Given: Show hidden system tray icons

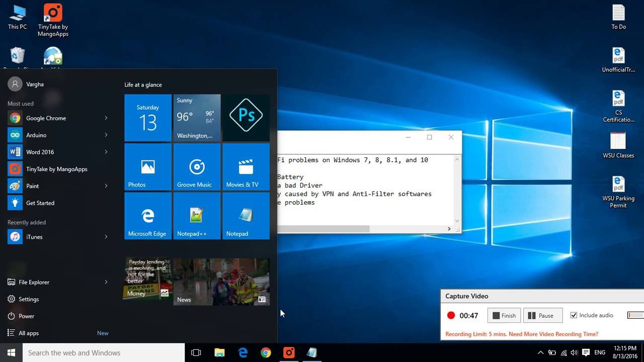Looking at the screenshot, I should [x=541, y=353].
